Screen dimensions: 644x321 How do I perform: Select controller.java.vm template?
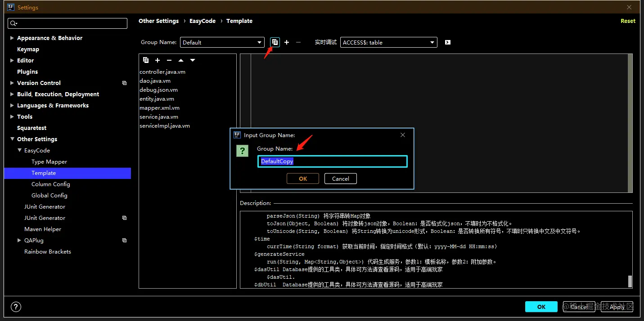(162, 72)
